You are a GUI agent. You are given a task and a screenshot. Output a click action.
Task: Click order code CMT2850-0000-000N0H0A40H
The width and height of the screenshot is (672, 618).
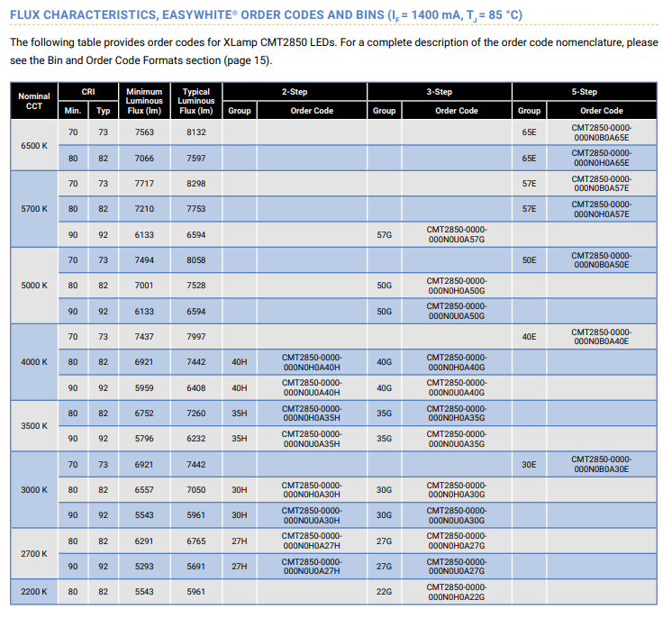tap(312, 362)
